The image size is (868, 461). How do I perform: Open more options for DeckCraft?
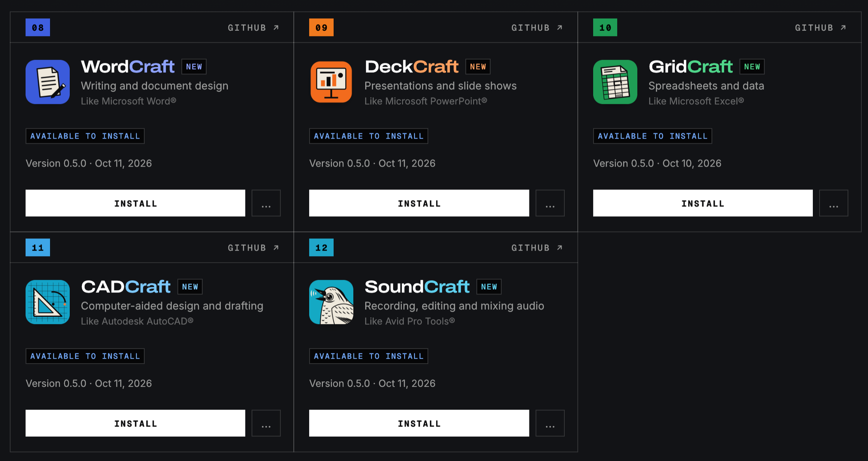(550, 203)
